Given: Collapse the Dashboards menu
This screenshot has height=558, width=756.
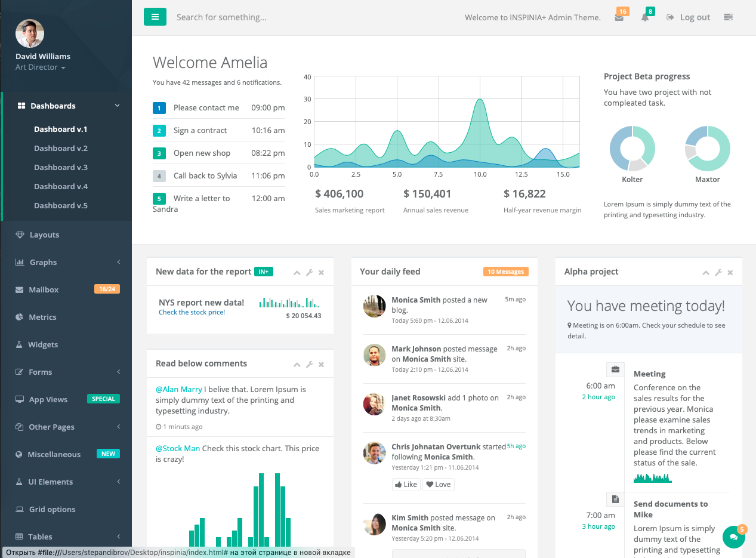Looking at the screenshot, I should click(67, 106).
